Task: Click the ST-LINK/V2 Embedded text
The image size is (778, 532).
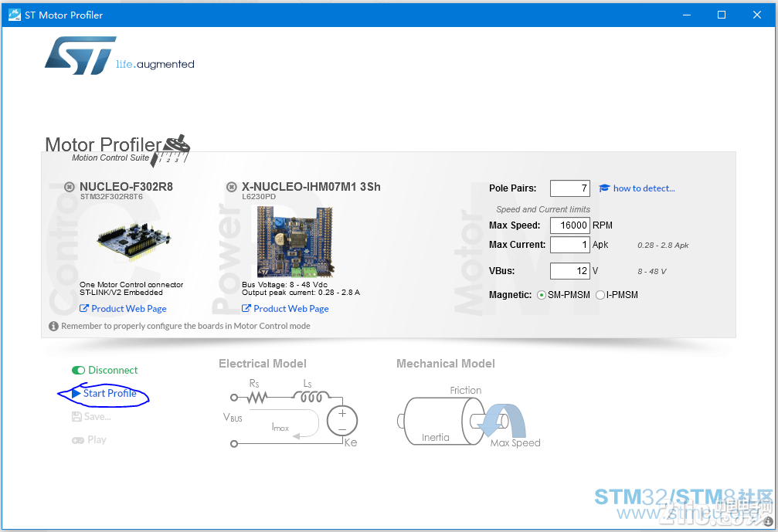Action: point(121,293)
